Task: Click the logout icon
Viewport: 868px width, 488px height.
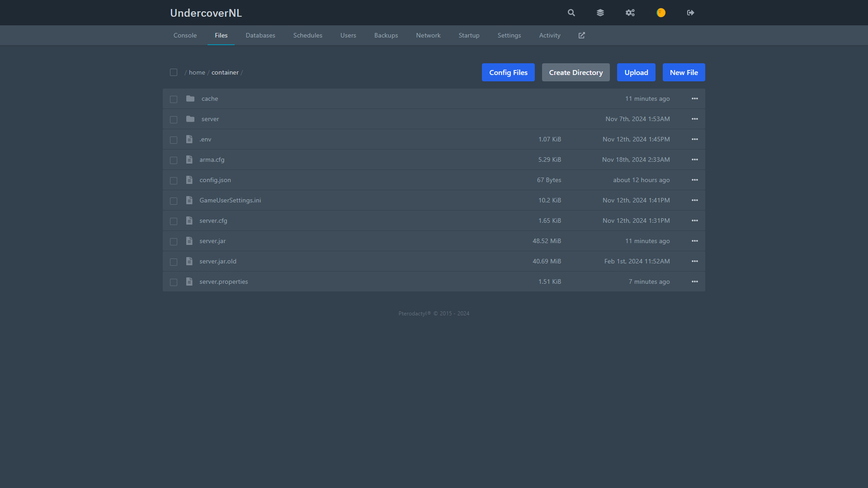Action: [x=690, y=13]
